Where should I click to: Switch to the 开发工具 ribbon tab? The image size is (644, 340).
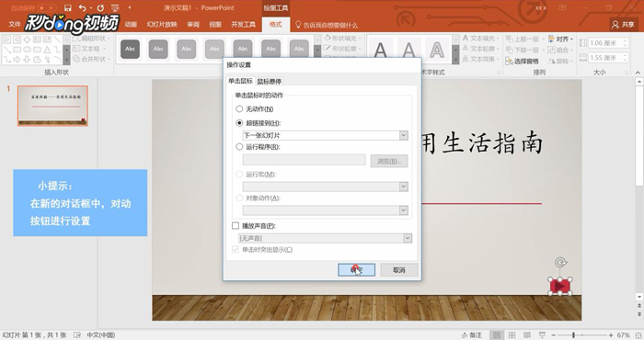click(x=243, y=25)
